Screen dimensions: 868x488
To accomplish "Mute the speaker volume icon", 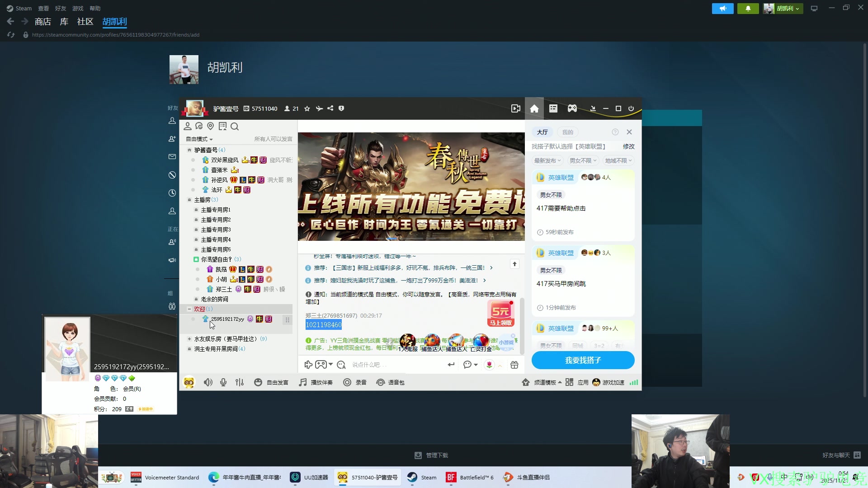I will pyautogui.click(x=208, y=383).
